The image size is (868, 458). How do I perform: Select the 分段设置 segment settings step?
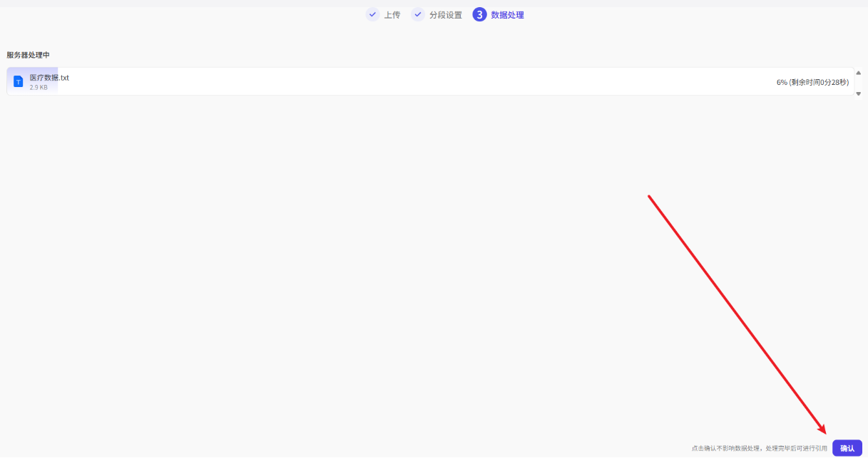click(446, 15)
